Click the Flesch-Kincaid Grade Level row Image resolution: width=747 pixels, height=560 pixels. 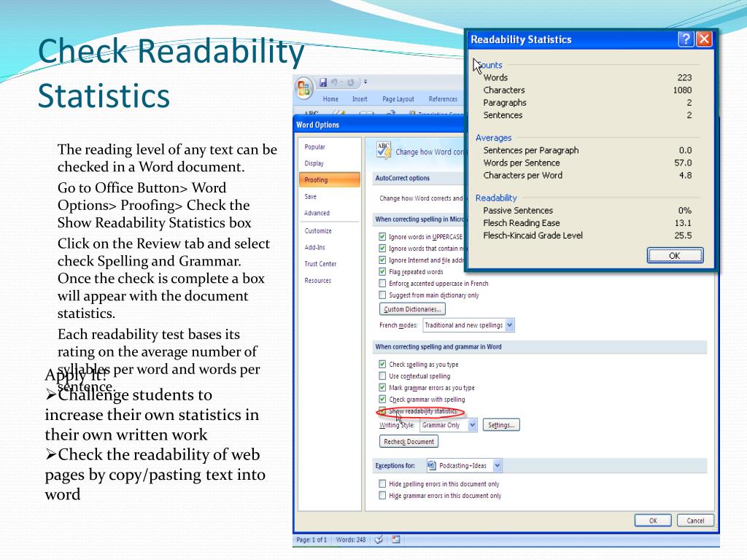pyautogui.click(x=587, y=236)
